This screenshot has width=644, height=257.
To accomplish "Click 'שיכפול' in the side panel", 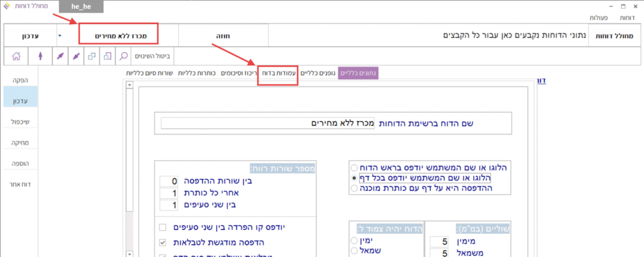I will click(x=20, y=121).
